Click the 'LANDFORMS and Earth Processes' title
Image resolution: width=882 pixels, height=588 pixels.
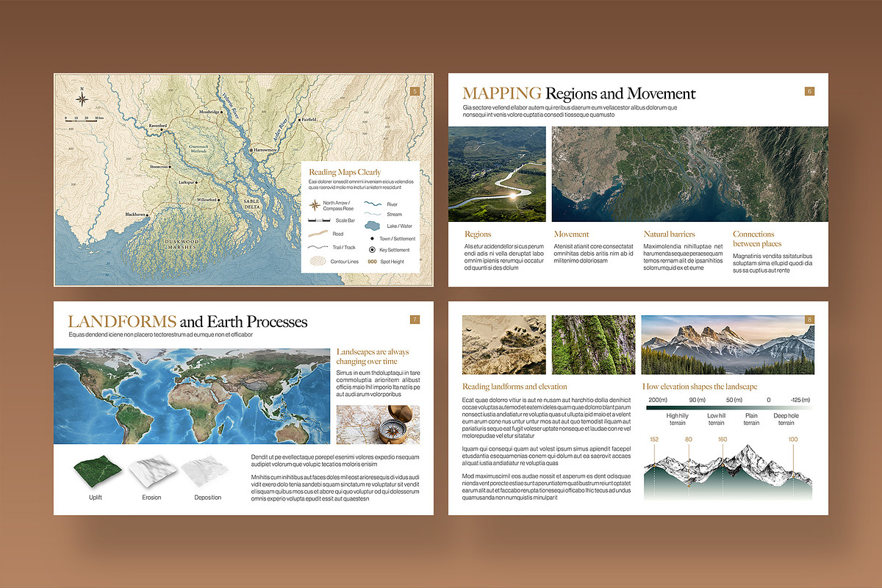coord(188,322)
